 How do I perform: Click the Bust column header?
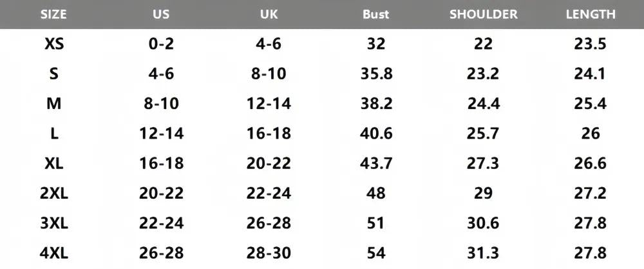click(x=376, y=14)
